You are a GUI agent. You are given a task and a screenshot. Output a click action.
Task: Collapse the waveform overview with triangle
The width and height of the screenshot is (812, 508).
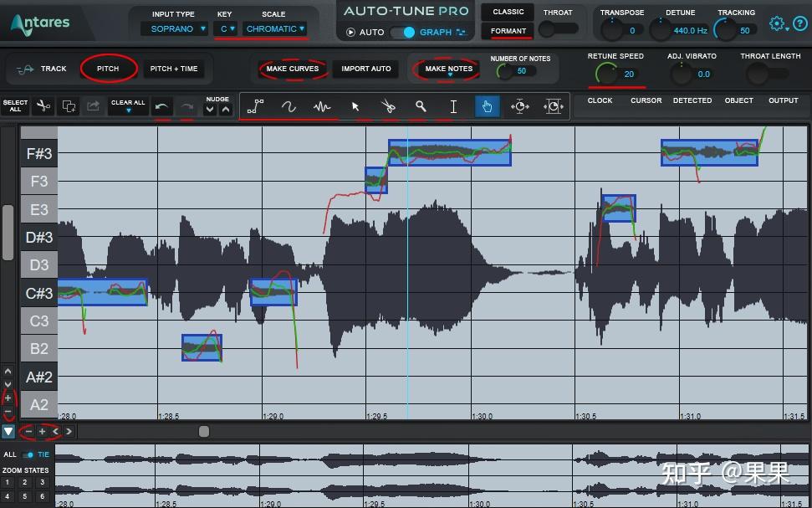8,431
